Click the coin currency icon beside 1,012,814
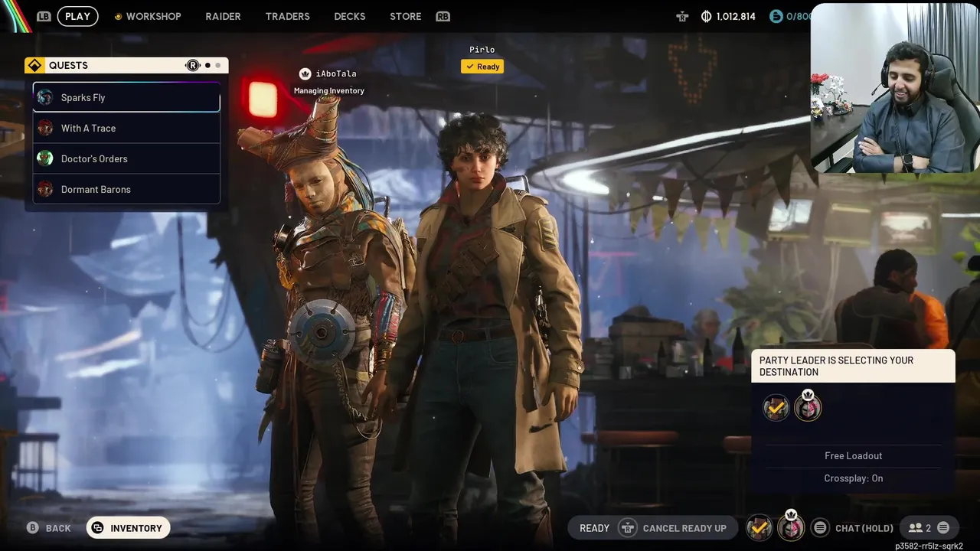This screenshot has width=980, height=551. [706, 16]
